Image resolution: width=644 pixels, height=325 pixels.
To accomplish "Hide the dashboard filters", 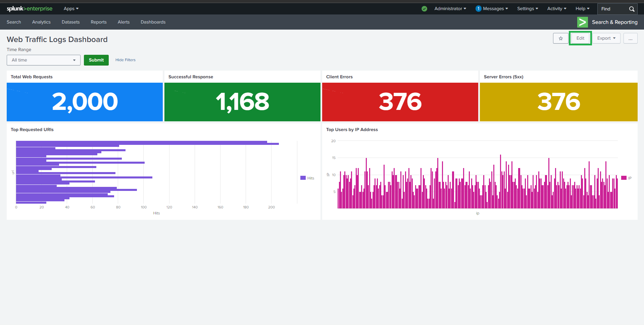I will click(125, 60).
